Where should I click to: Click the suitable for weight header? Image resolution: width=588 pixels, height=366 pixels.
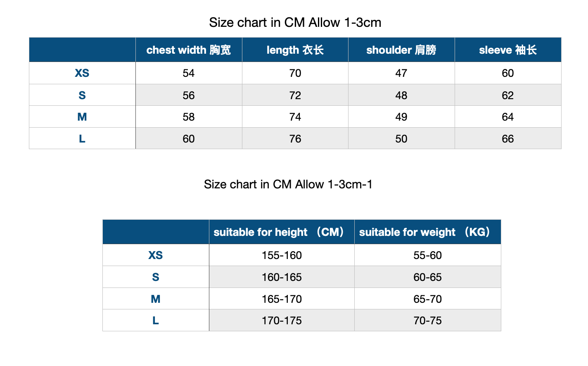(x=428, y=232)
